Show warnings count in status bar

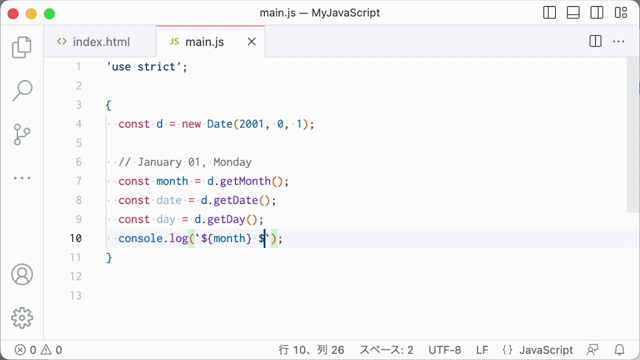(51, 350)
